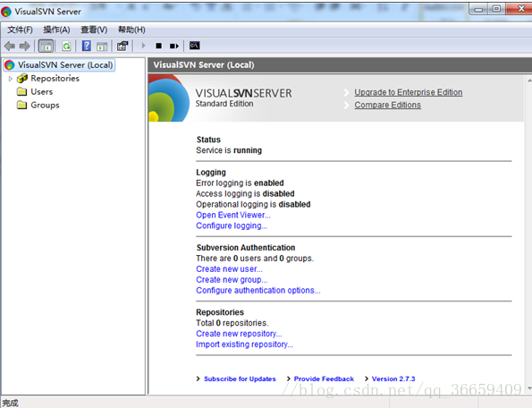Click Subscribe for Updates link

(240, 378)
